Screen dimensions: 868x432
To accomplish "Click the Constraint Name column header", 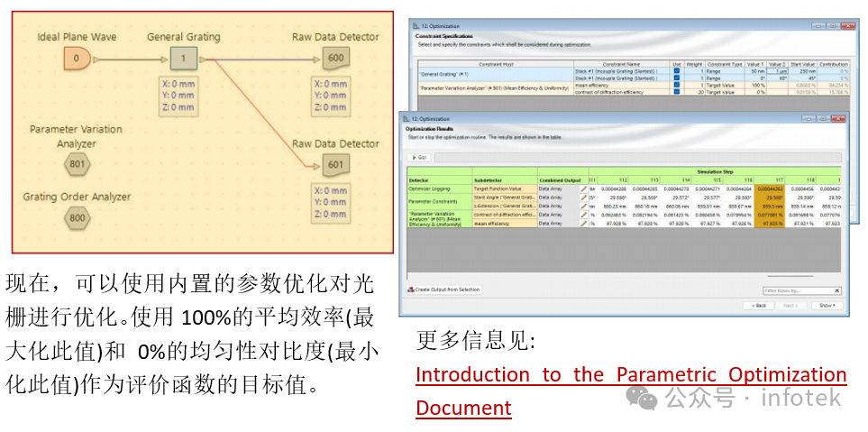I will click(x=621, y=64).
